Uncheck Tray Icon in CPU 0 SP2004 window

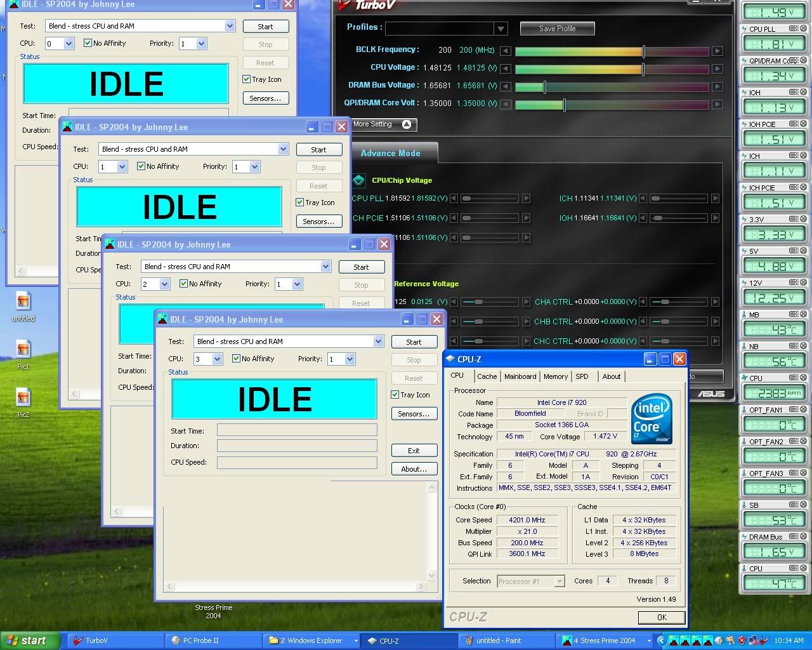[x=246, y=79]
